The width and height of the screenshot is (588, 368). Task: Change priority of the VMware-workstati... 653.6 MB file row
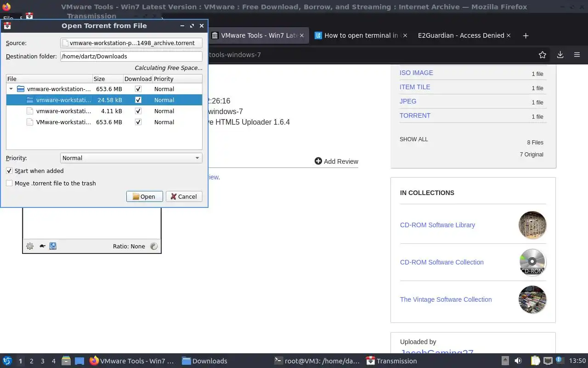point(164,122)
